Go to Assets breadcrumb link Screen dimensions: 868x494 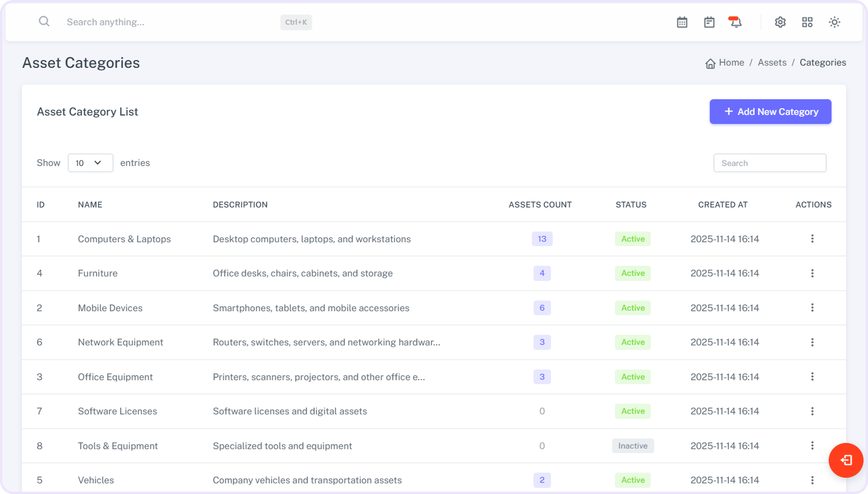click(771, 63)
